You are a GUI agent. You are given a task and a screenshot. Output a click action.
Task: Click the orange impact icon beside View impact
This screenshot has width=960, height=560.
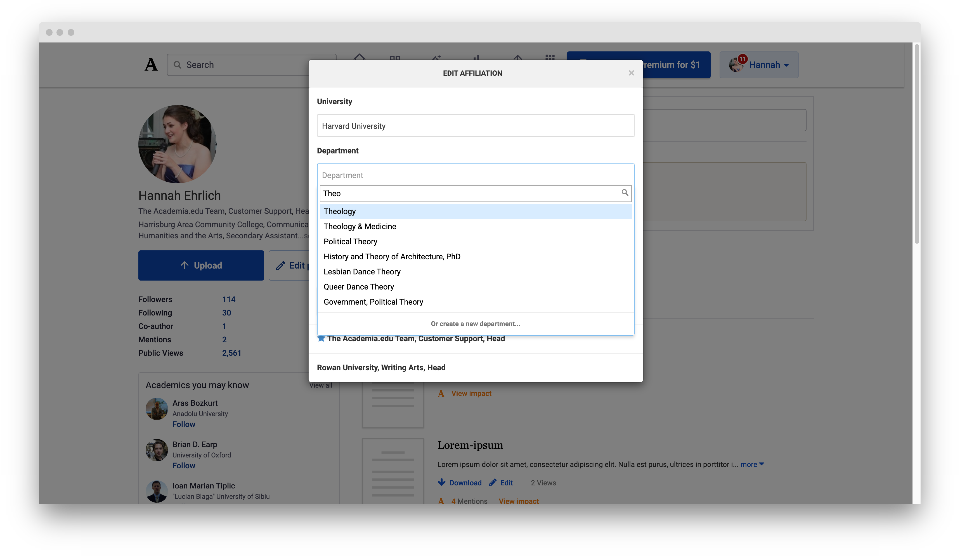pyautogui.click(x=441, y=394)
